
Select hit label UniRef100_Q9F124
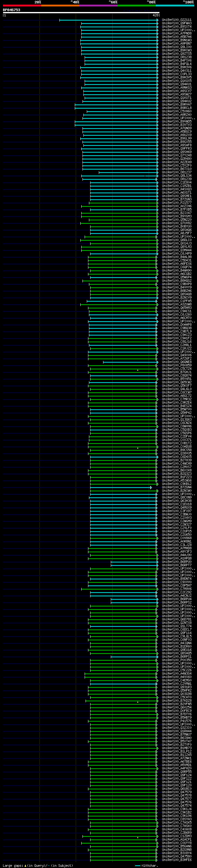point(176,775)
